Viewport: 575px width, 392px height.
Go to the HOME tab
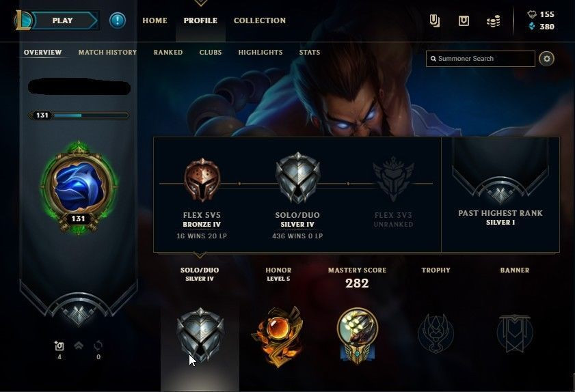[155, 20]
